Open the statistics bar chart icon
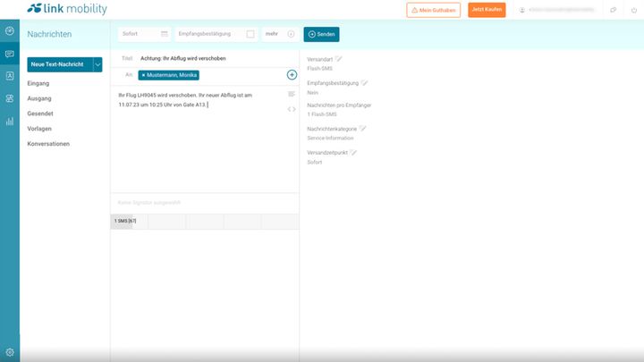The height and width of the screenshot is (362, 644). (10, 121)
